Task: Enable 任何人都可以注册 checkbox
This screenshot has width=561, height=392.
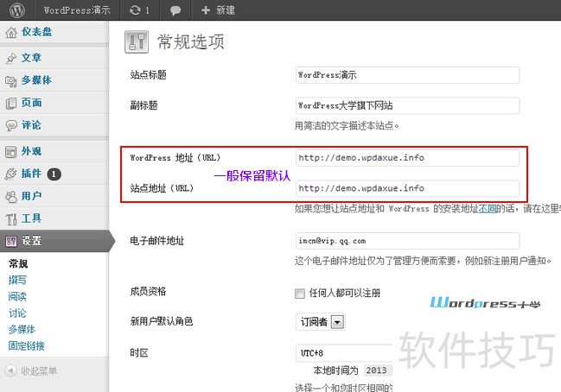Action: (299, 294)
